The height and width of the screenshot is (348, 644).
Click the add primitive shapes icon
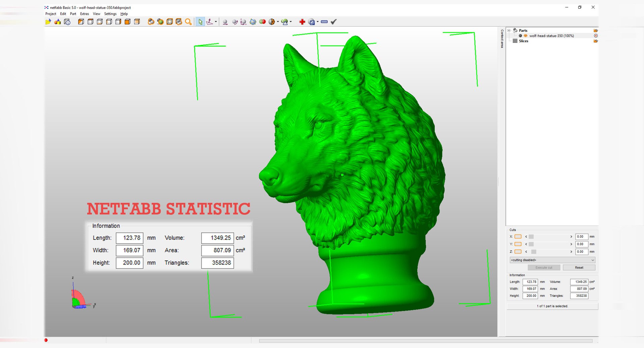tap(57, 22)
